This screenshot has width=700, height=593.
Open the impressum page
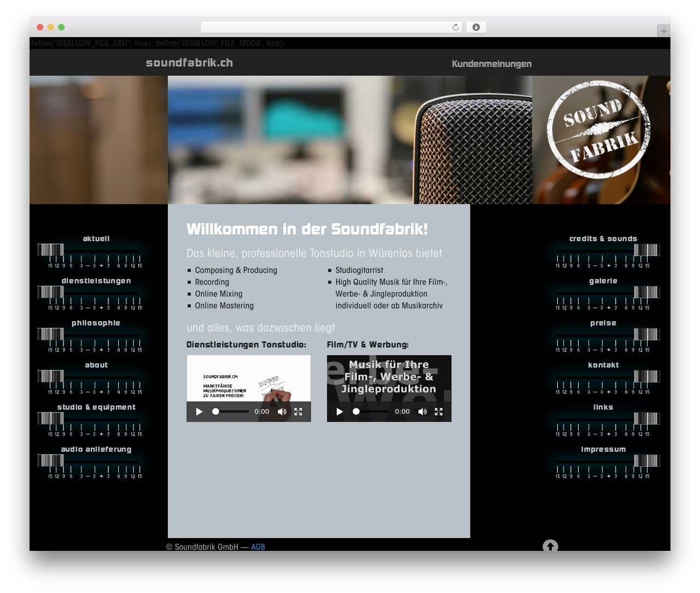point(603,449)
